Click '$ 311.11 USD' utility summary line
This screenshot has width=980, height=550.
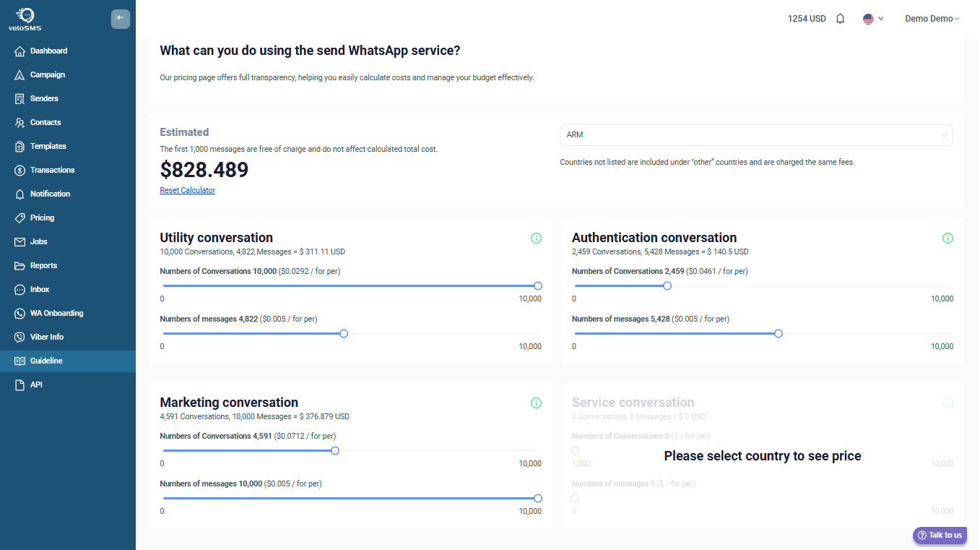[x=252, y=252]
